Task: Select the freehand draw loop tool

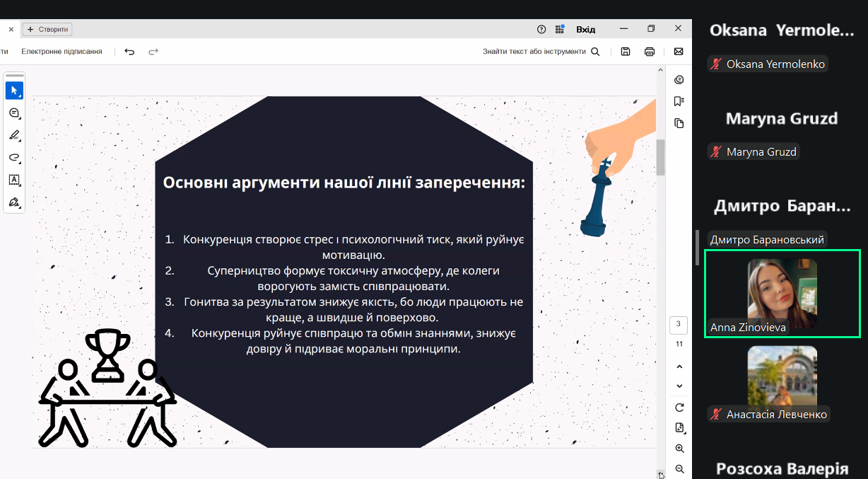Action: click(x=14, y=158)
